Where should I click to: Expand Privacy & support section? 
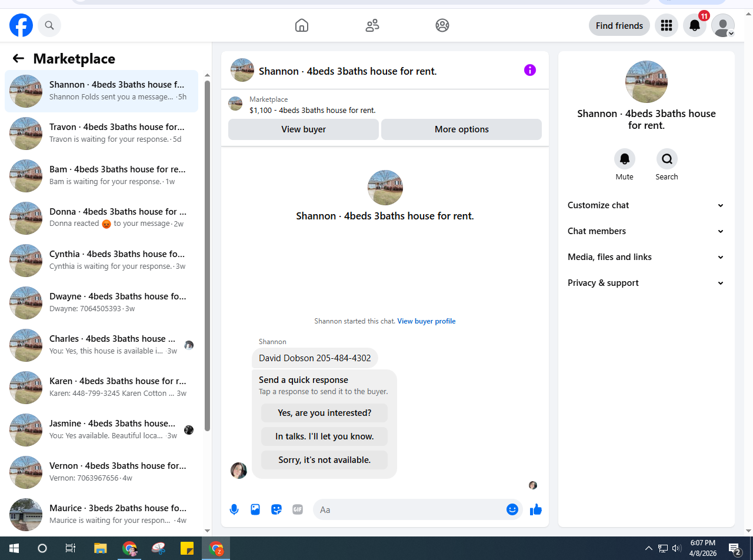pos(646,283)
